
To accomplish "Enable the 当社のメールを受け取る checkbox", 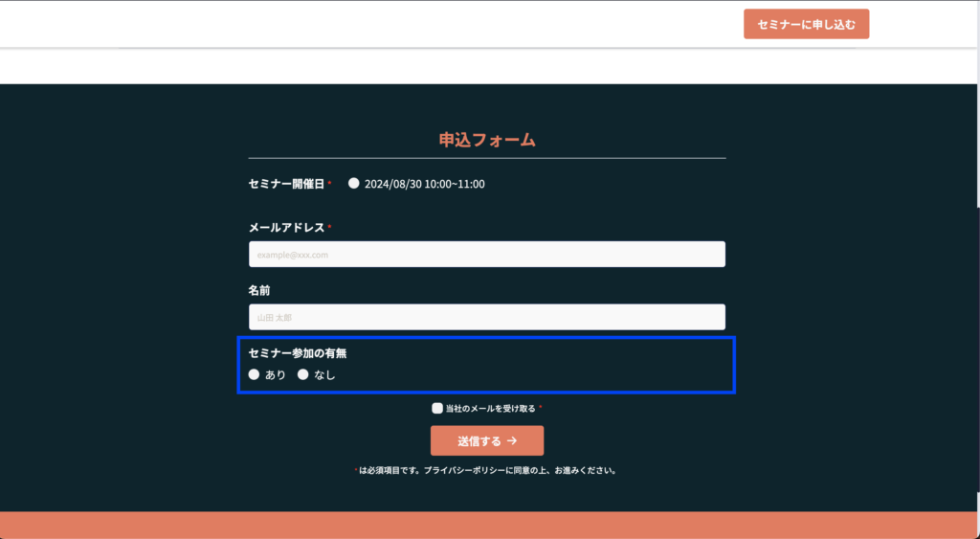I will pyautogui.click(x=437, y=408).
